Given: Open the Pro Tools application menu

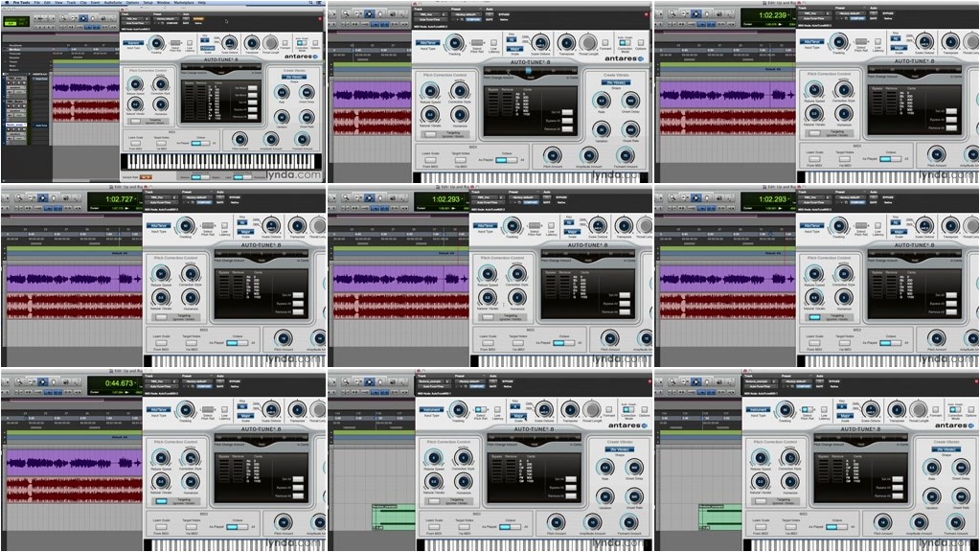Looking at the screenshot, I should point(21,3).
